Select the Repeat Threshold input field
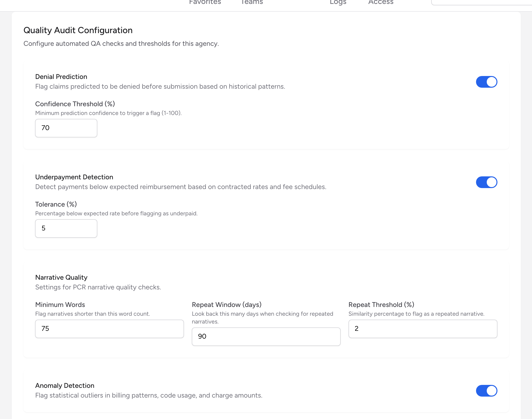The height and width of the screenshot is (419, 532). [x=423, y=329]
